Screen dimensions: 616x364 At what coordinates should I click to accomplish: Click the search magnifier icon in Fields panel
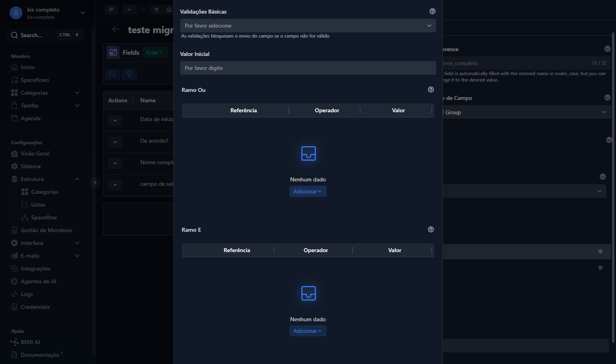coord(113,74)
